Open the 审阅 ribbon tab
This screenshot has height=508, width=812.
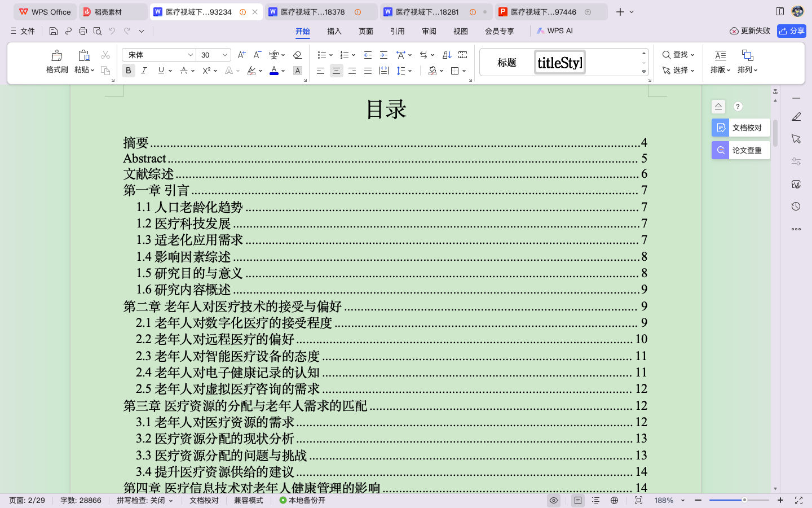pos(429,31)
